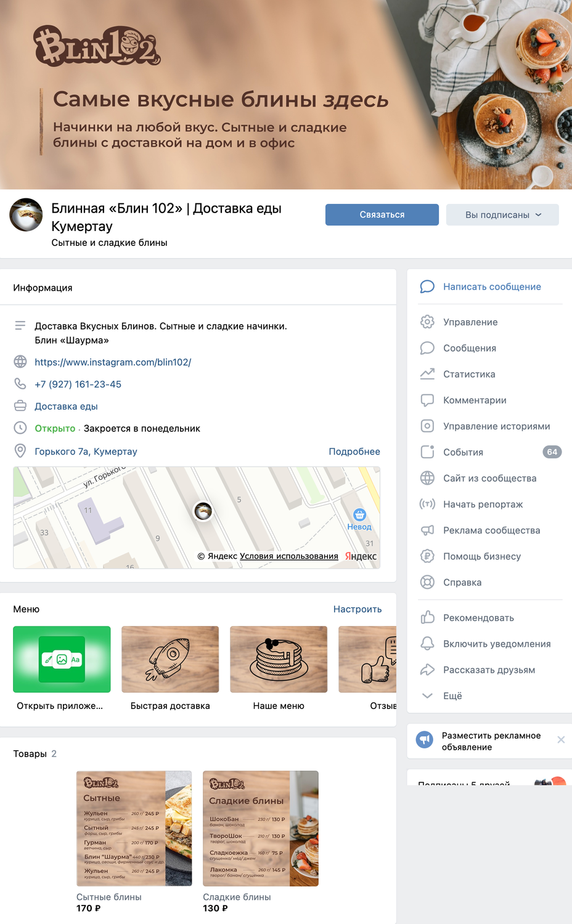572x924 pixels.
Task: Click the Blin102 logo on cover
Action: click(97, 46)
